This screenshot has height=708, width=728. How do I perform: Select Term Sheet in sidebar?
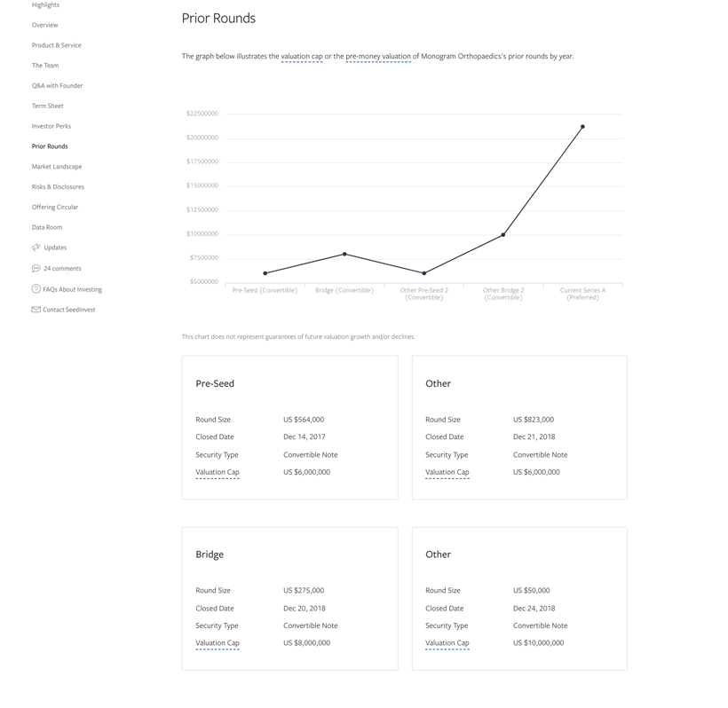[47, 106]
